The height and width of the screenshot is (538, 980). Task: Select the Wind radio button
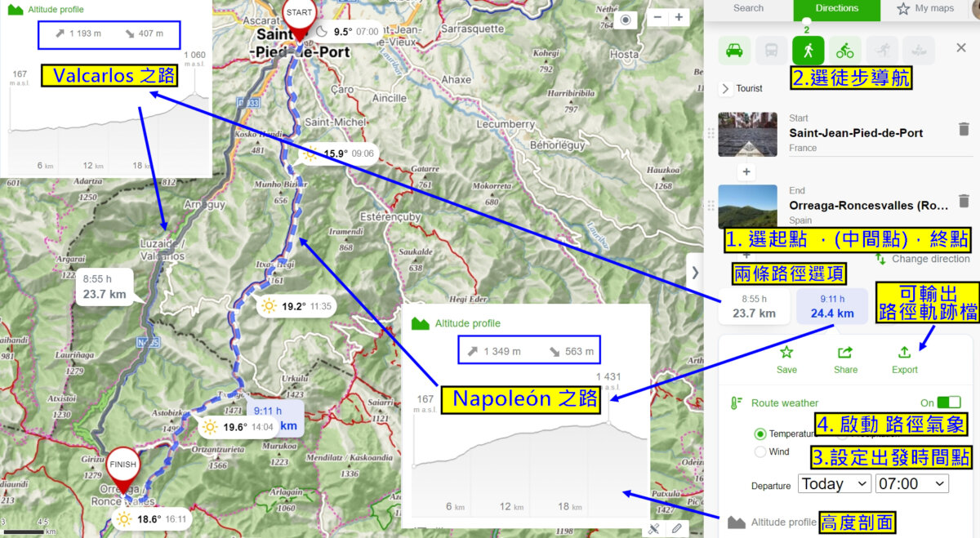point(760,451)
